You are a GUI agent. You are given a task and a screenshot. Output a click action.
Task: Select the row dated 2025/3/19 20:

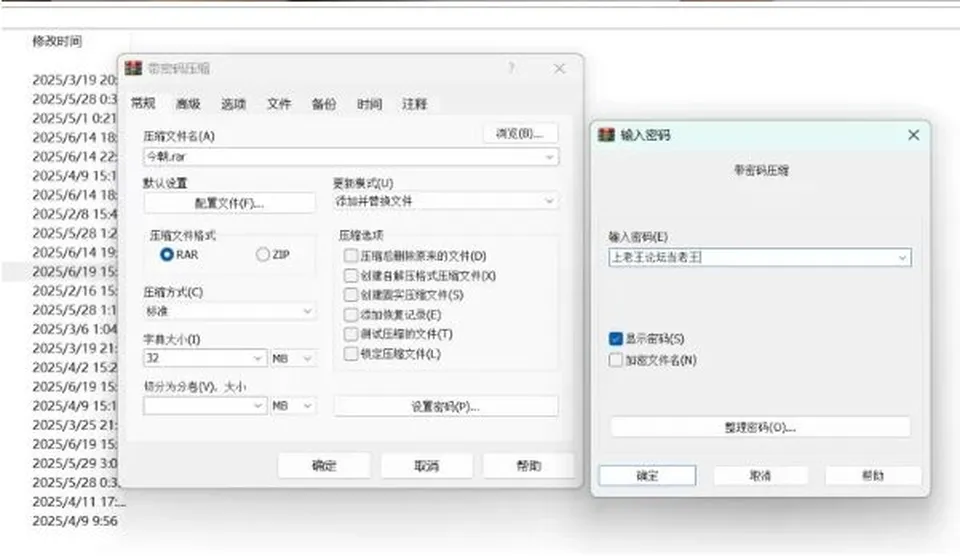pyautogui.click(x=75, y=80)
